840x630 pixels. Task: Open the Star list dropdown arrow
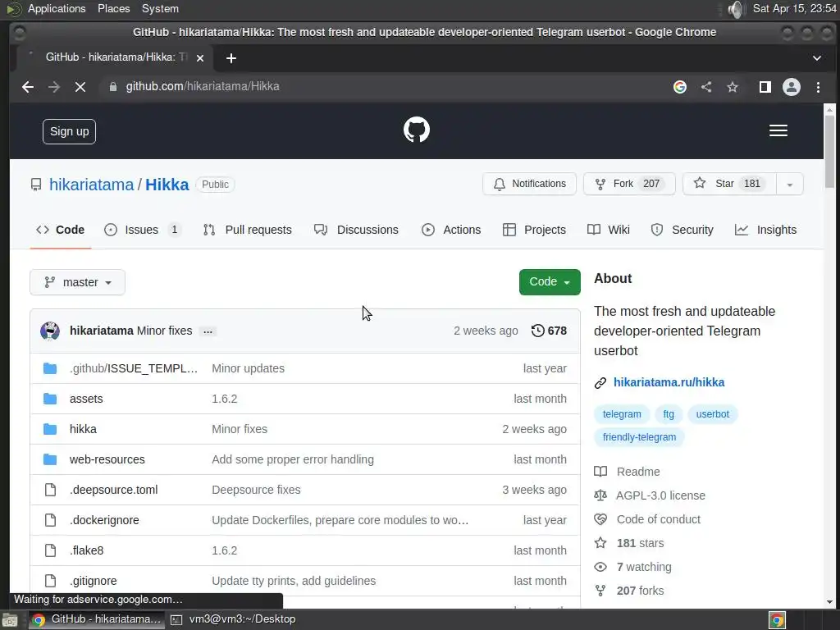tap(789, 185)
